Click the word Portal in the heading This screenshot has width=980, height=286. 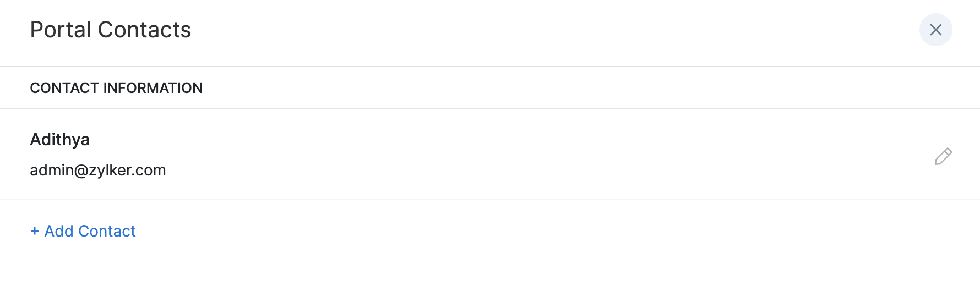[x=60, y=30]
